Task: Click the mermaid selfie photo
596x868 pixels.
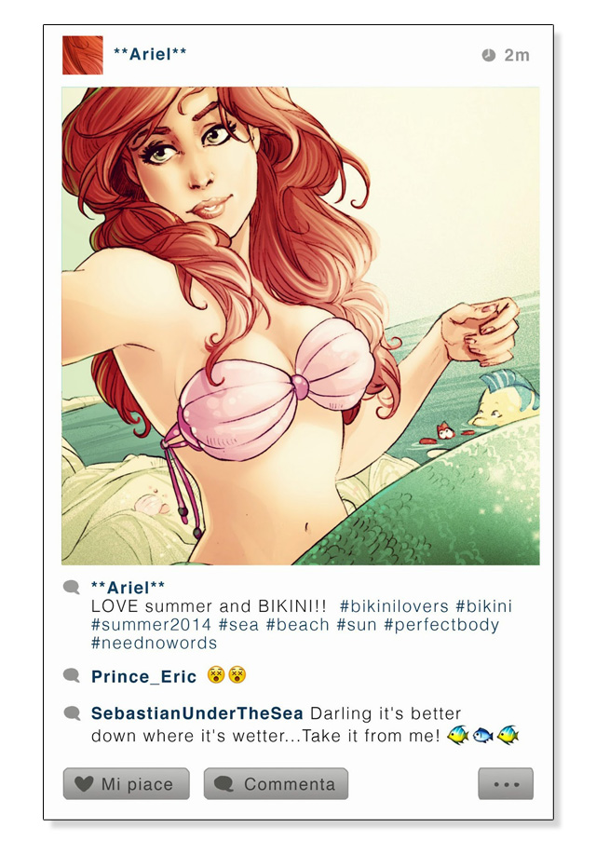Action: (x=300, y=326)
